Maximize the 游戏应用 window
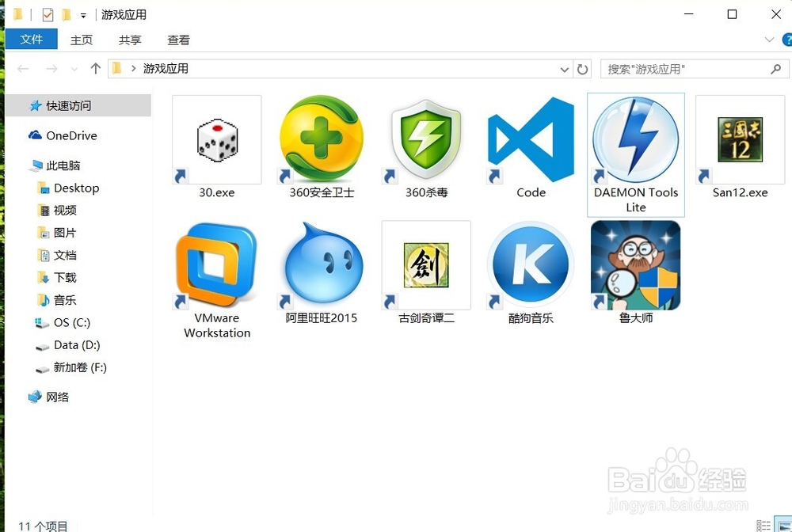 [732, 14]
